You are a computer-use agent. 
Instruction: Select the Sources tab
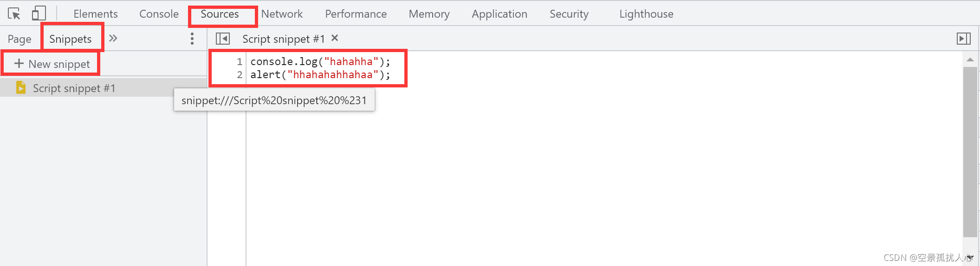pyautogui.click(x=220, y=14)
